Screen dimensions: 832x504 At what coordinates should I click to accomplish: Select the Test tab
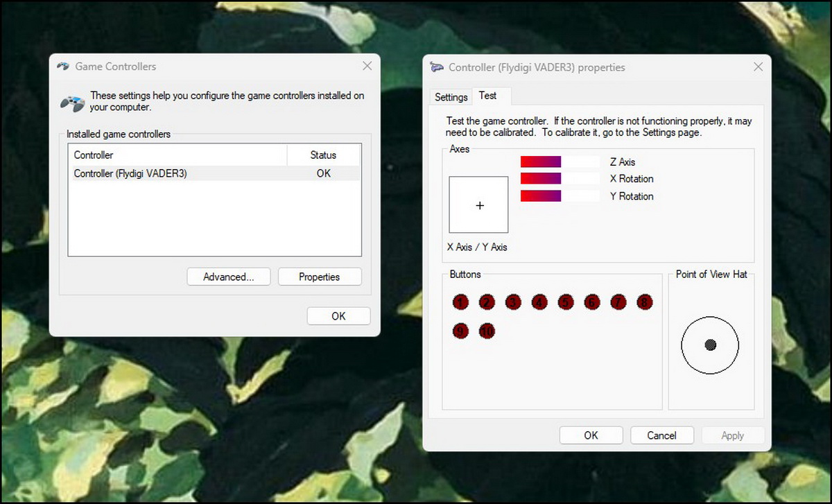487,96
